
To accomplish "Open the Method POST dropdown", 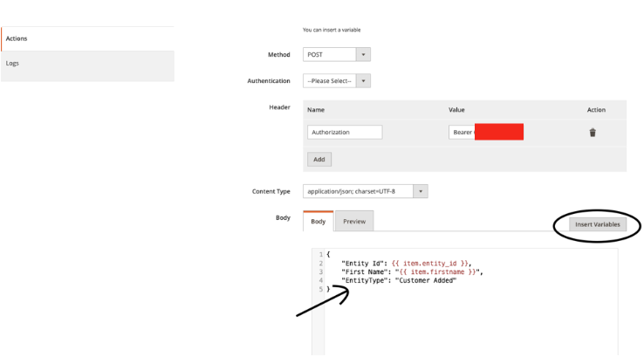I will tap(336, 55).
